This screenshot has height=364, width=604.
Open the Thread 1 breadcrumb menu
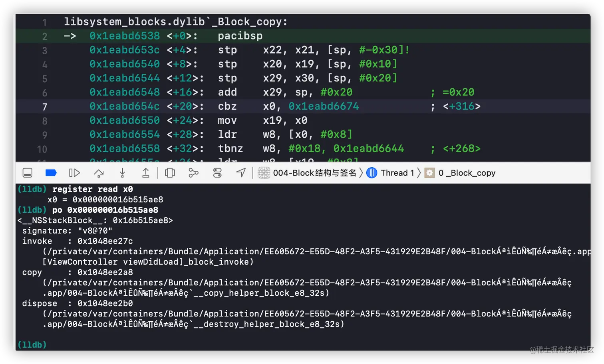(397, 173)
